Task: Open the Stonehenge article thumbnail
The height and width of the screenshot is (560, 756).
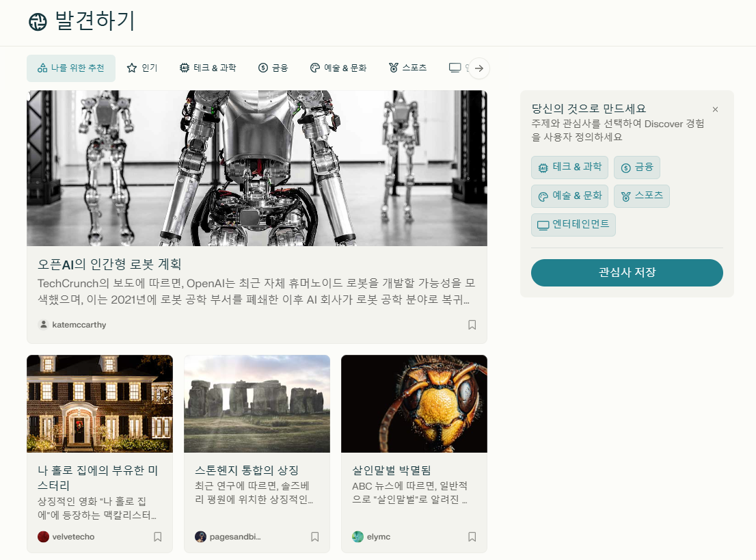Action: pyautogui.click(x=256, y=402)
